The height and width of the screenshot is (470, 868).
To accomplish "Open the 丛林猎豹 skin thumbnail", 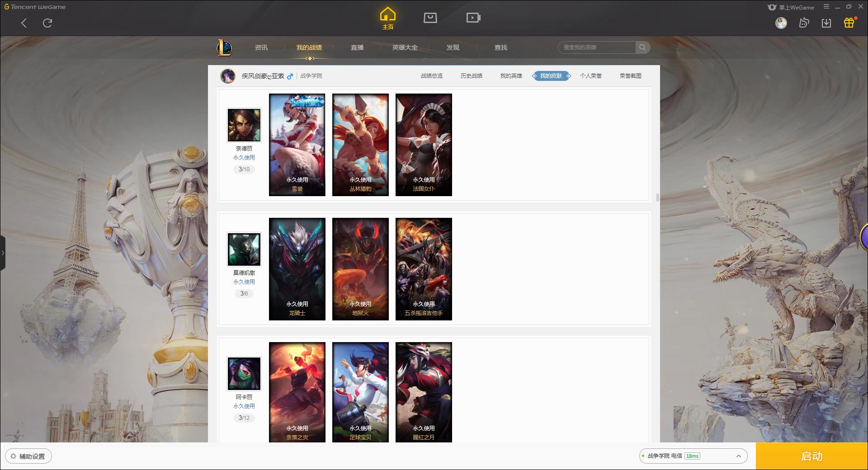I will [x=360, y=145].
